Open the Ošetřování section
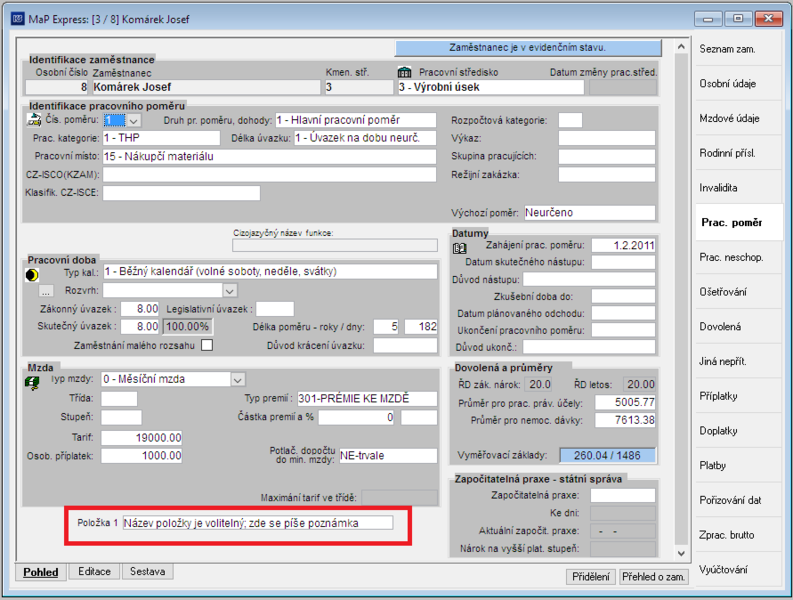The height and width of the screenshot is (600, 793). tap(738, 292)
